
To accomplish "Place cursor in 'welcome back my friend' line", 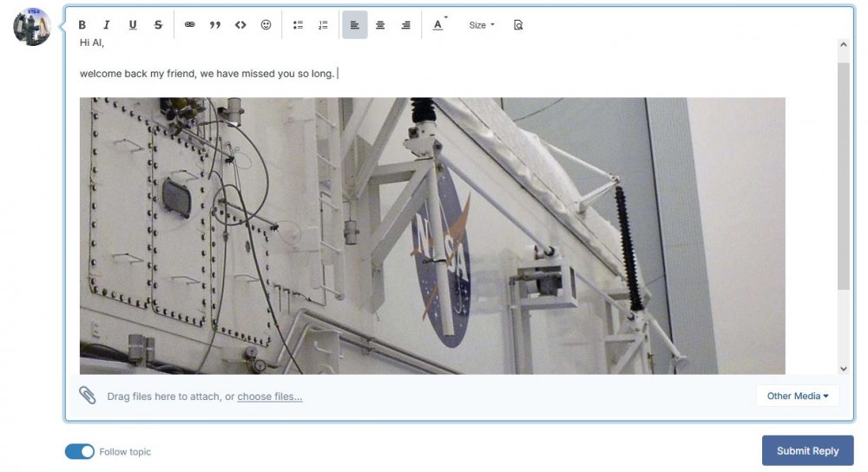I will [x=207, y=74].
